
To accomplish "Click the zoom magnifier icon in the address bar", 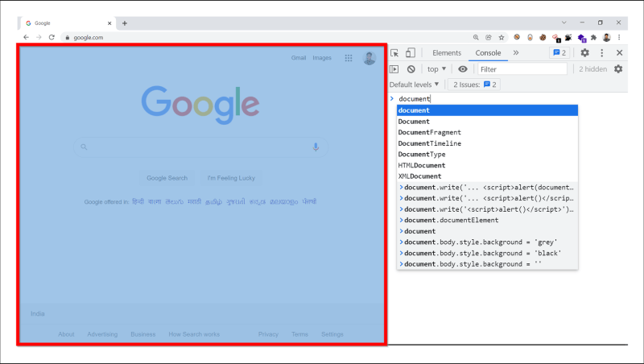I will tap(476, 37).
